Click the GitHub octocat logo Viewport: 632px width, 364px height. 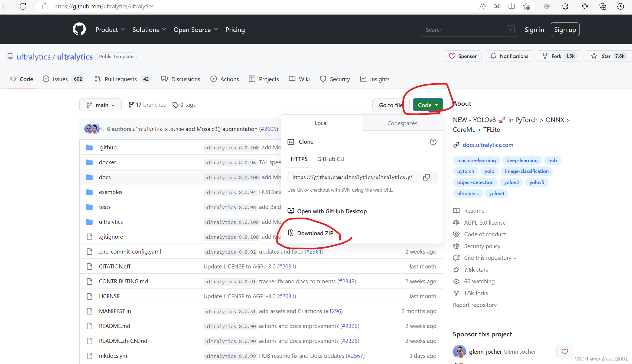tap(79, 29)
